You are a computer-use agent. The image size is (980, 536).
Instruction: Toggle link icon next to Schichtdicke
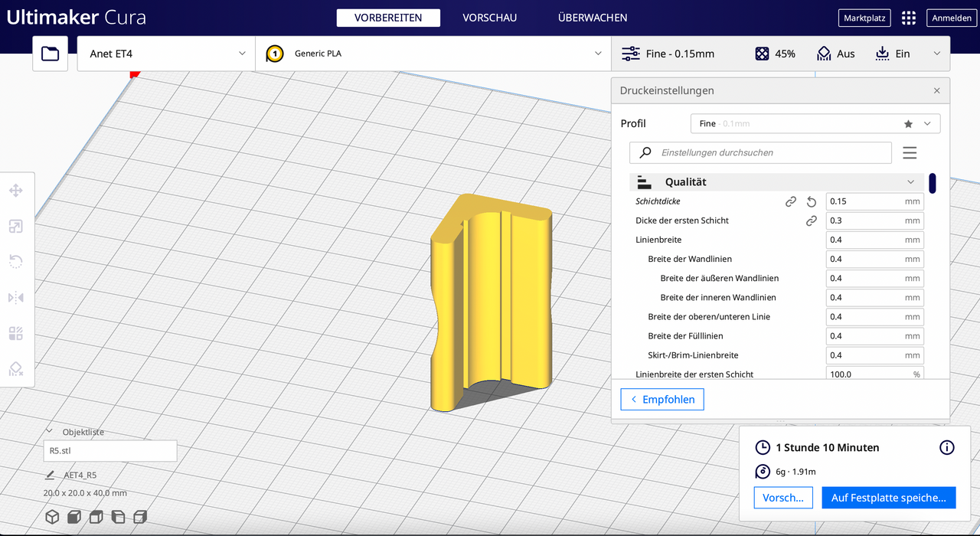pyautogui.click(x=791, y=201)
